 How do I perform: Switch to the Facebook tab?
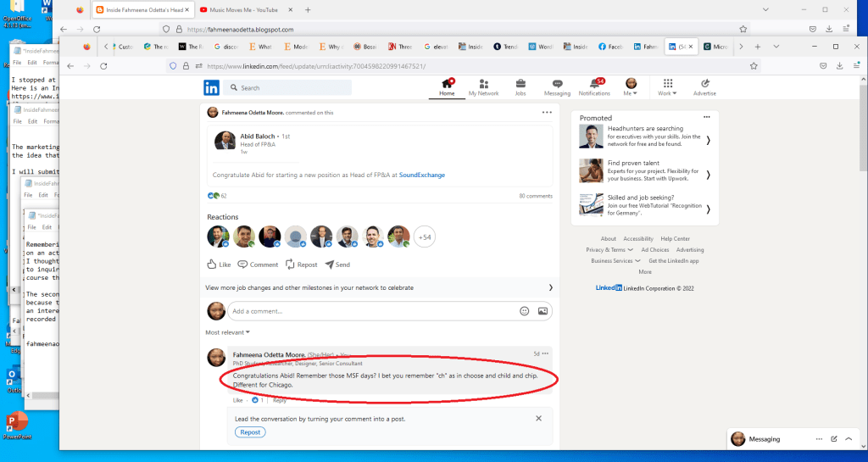click(610, 47)
